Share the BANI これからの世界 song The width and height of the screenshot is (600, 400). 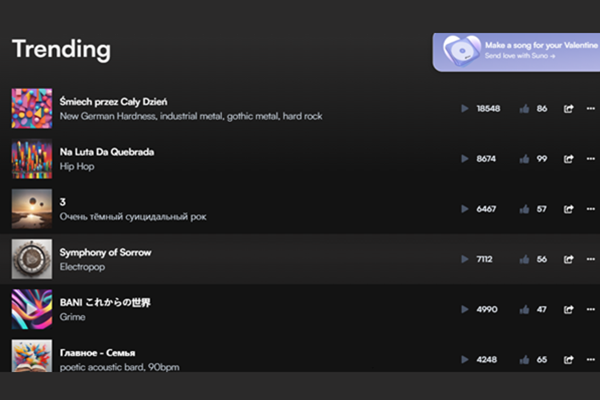click(x=569, y=309)
